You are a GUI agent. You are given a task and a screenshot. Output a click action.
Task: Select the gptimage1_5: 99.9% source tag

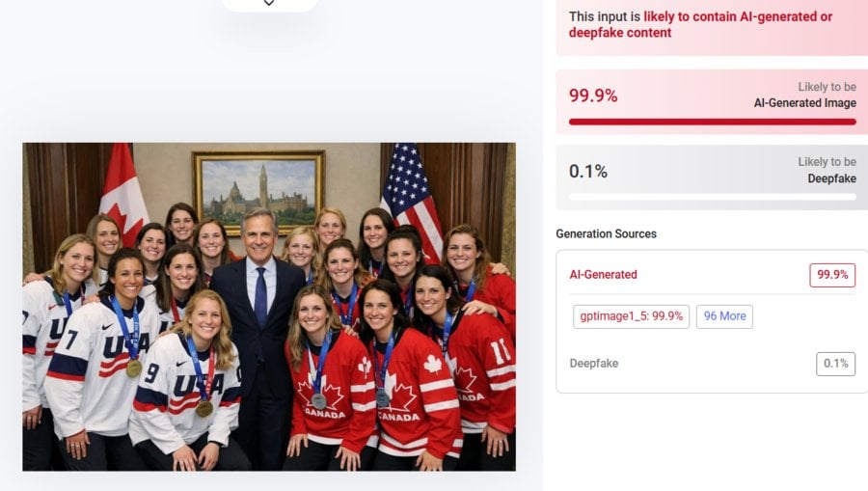coord(631,316)
